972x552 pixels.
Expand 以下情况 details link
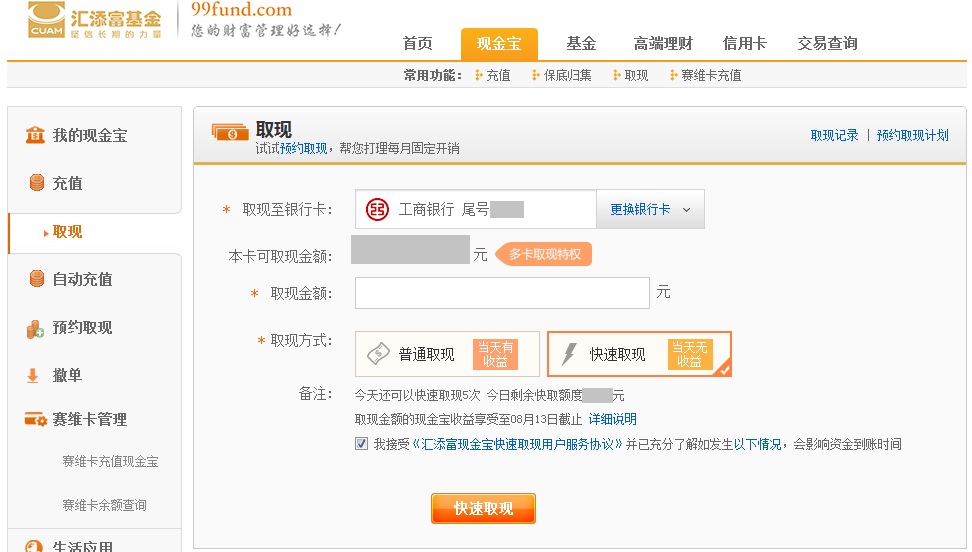click(759, 444)
